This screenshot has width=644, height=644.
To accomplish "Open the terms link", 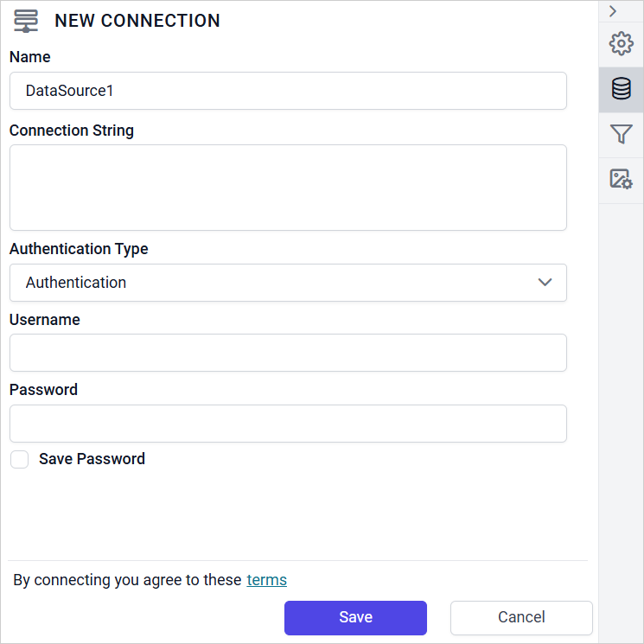I will (x=266, y=580).
